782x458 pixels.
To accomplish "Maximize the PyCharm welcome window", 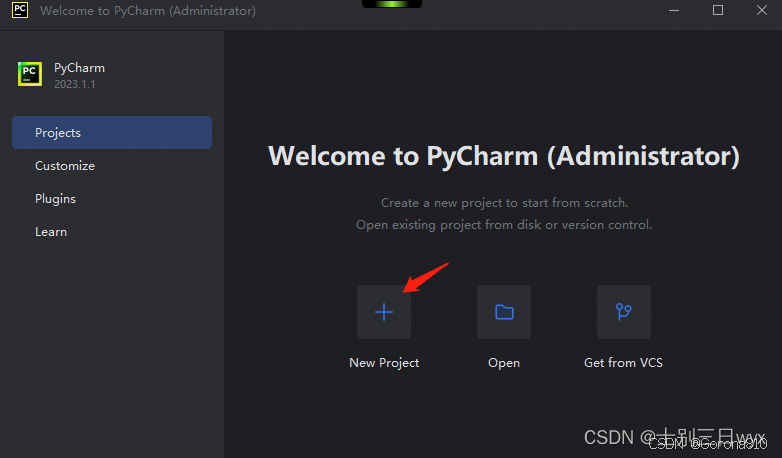I will point(718,10).
